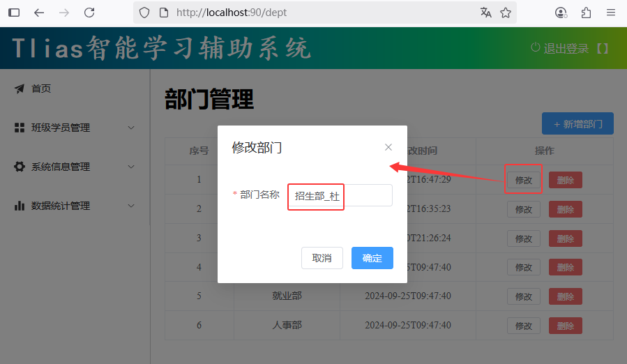Bookmark this page with star icon
This screenshot has height=364, width=627.
tap(506, 13)
